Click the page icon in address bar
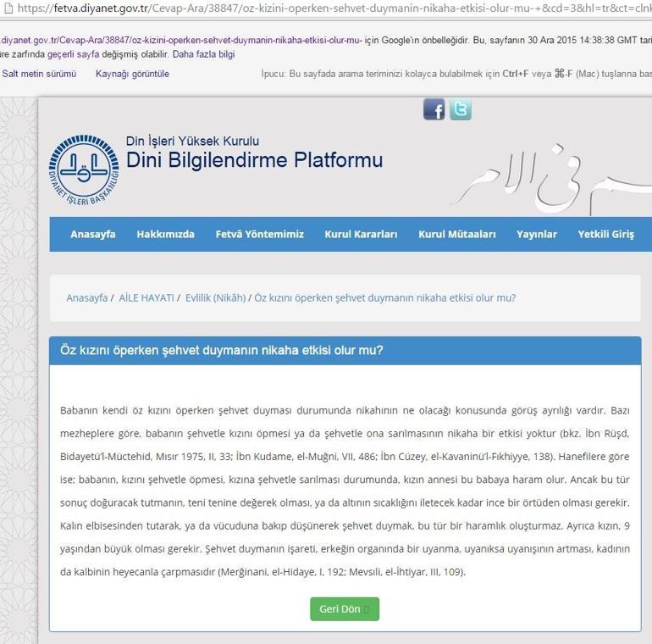This screenshot has width=652, height=644. [7, 8]
